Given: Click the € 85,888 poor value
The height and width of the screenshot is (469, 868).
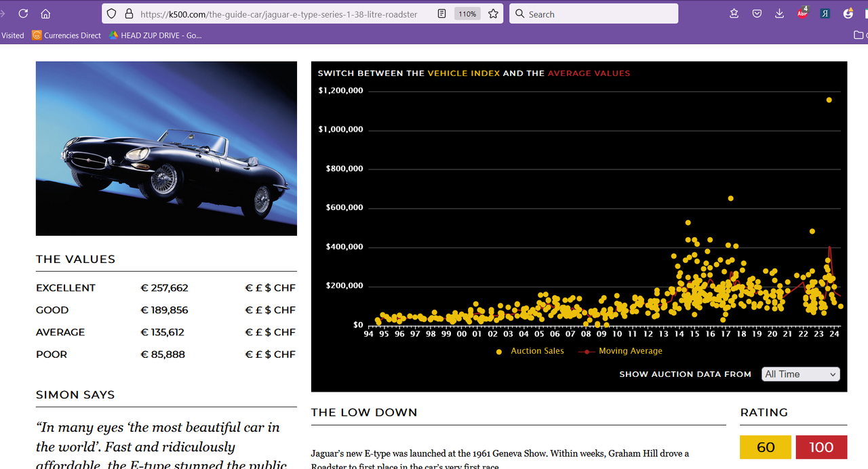Looking at the screenshot, I should [x=163, y=354].
